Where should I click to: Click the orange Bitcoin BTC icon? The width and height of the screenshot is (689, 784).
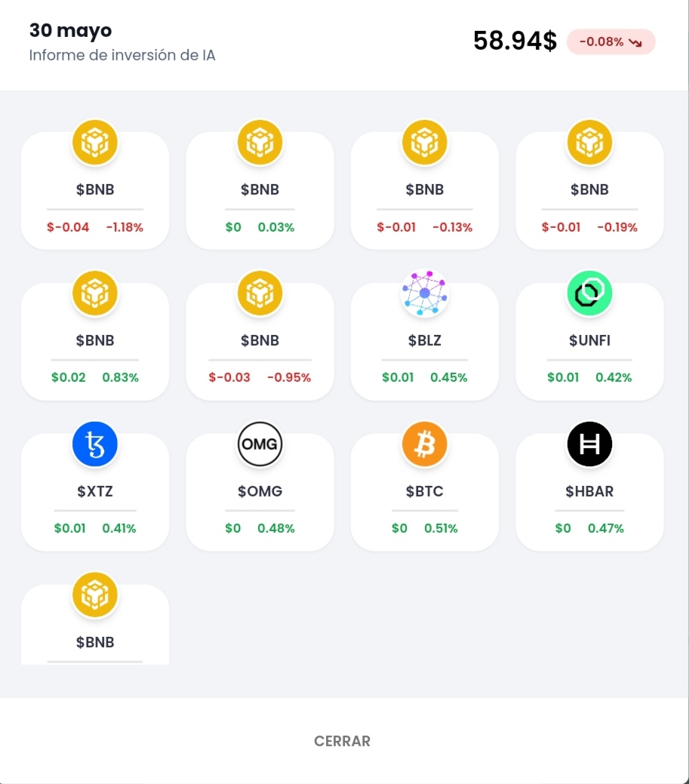click(425, 444)
